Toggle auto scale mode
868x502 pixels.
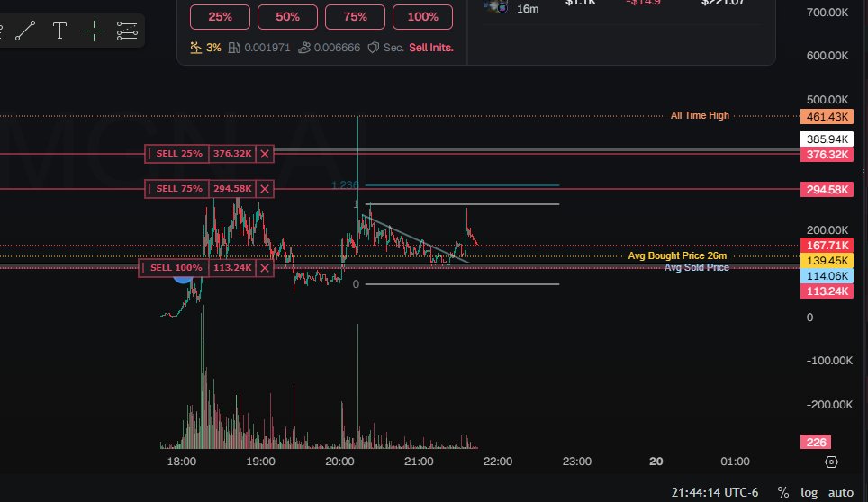(840, 492)
